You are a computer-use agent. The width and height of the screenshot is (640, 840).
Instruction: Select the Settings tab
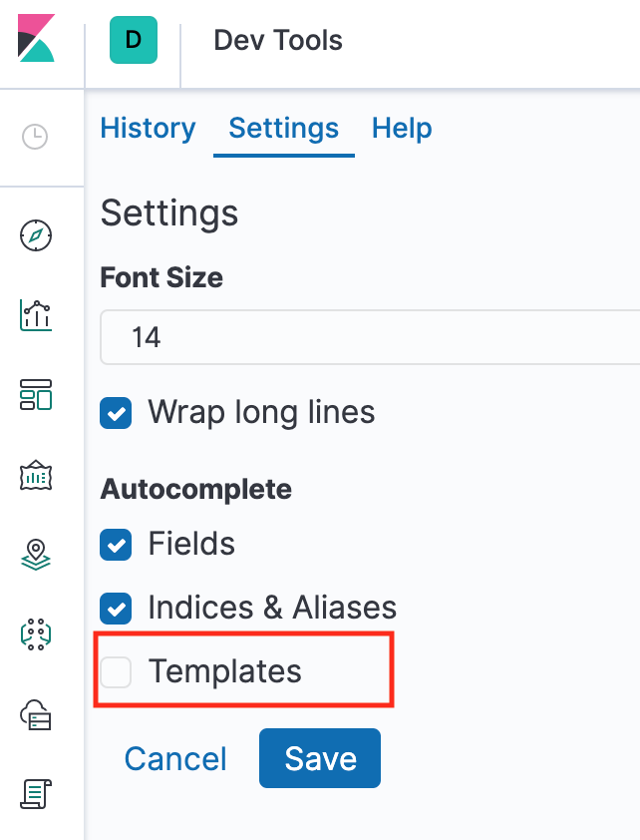click(283, 128)
